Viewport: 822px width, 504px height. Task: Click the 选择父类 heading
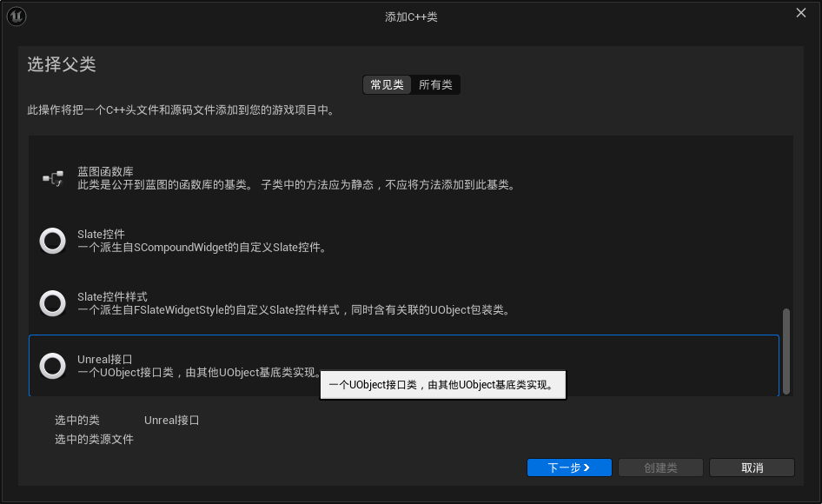[62, 64]
